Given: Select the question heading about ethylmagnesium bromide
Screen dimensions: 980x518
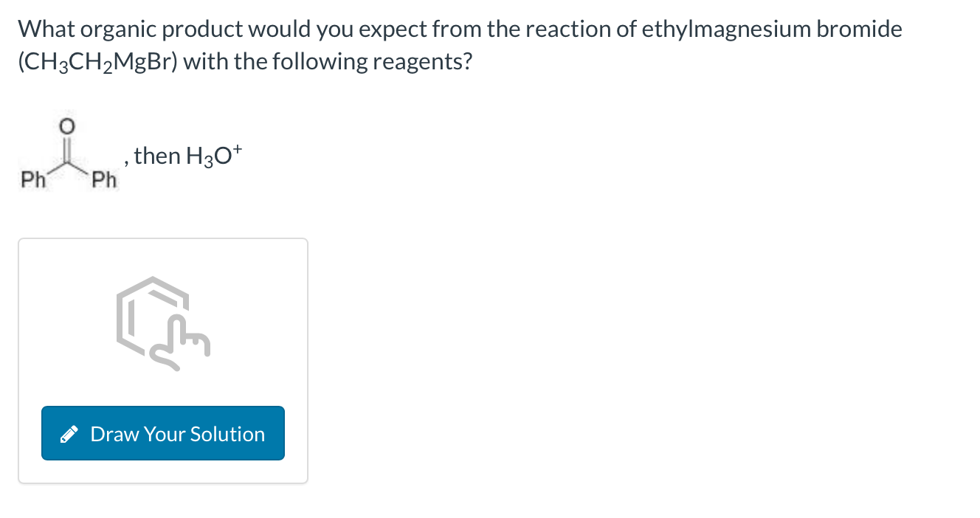Looking at the screenshot, I should click(x=461, y=28).
